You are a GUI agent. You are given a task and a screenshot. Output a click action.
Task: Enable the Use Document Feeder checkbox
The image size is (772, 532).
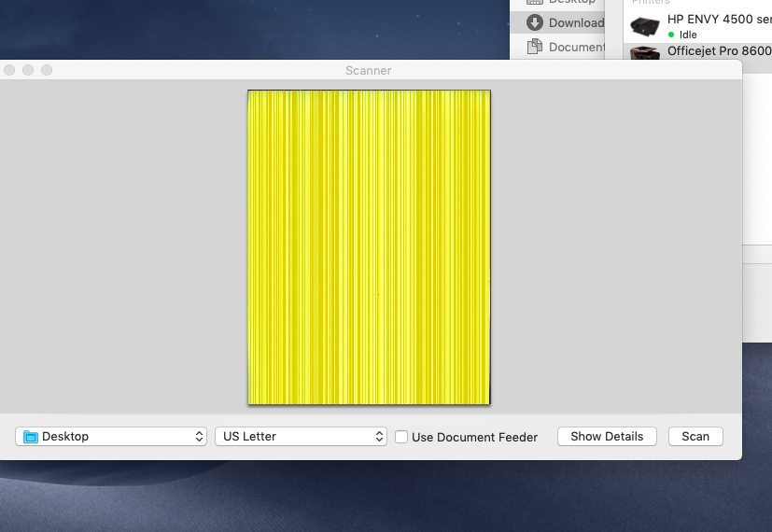(401, 437)
